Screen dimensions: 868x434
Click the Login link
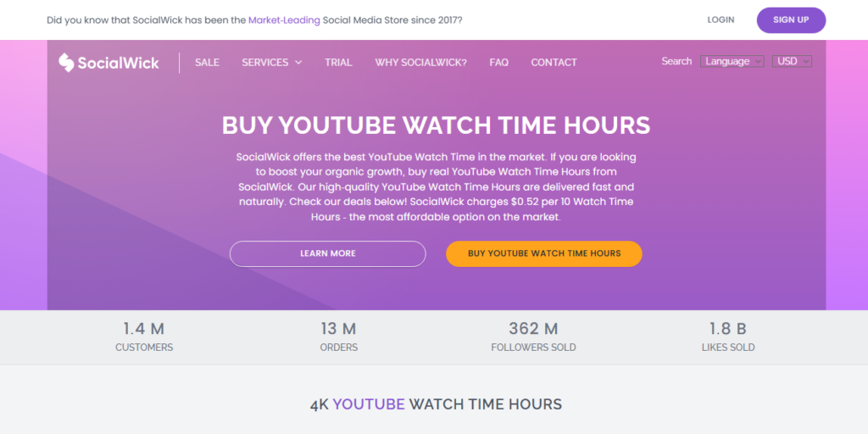point(721,19)
